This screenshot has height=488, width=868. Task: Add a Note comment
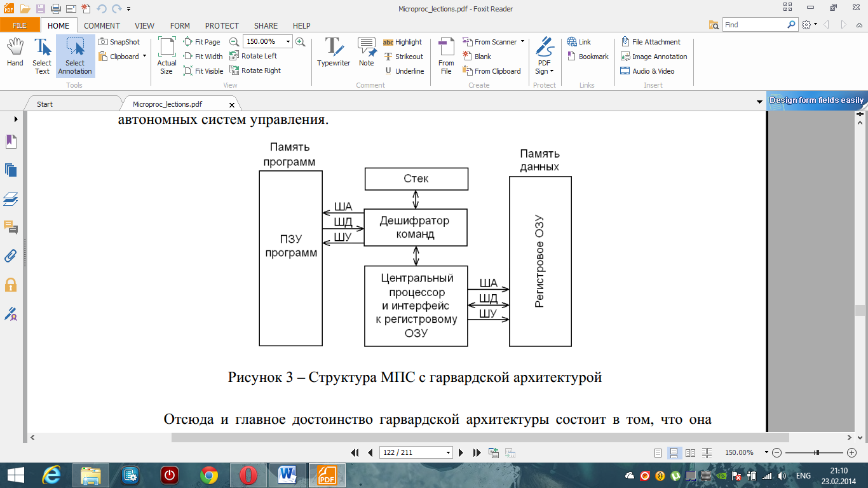click(x=367, y=52)
